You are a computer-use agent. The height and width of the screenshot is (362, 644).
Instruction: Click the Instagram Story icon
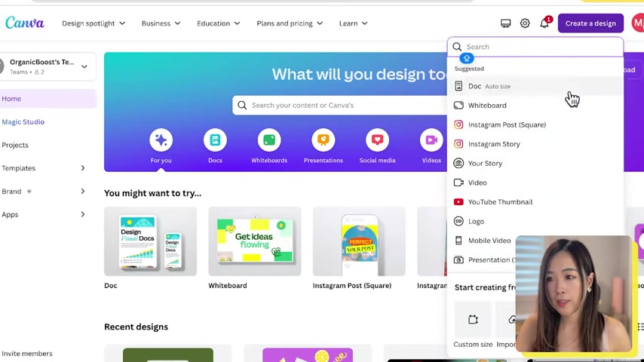click(458, 144)
